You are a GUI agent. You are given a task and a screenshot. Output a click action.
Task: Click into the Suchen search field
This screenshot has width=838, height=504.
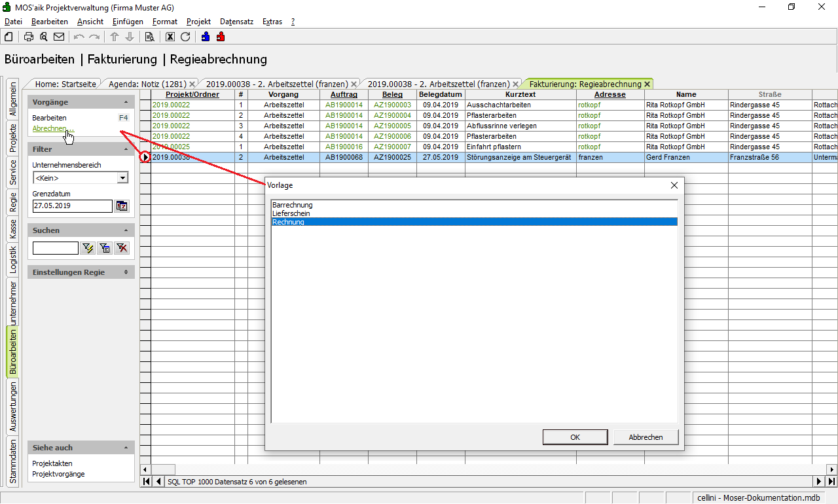click(x=55, y=248)
